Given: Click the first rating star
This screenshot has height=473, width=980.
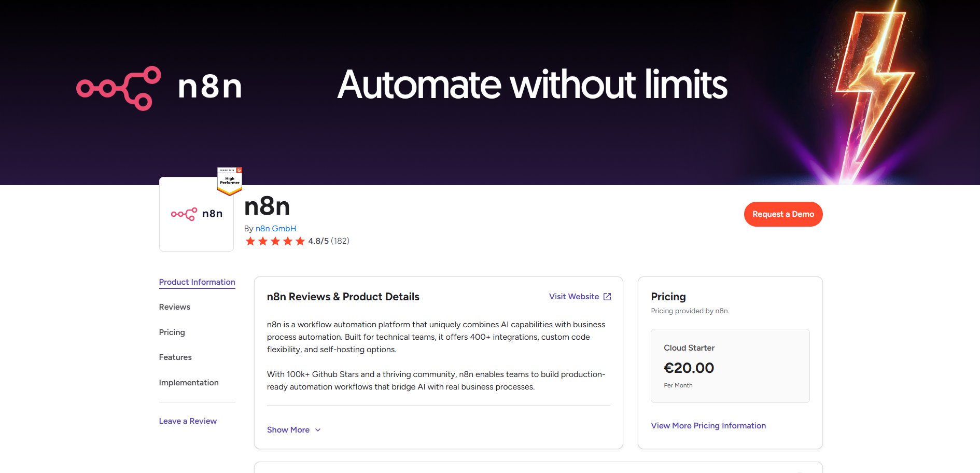Looking at the screenshot, I should [250, 241].
